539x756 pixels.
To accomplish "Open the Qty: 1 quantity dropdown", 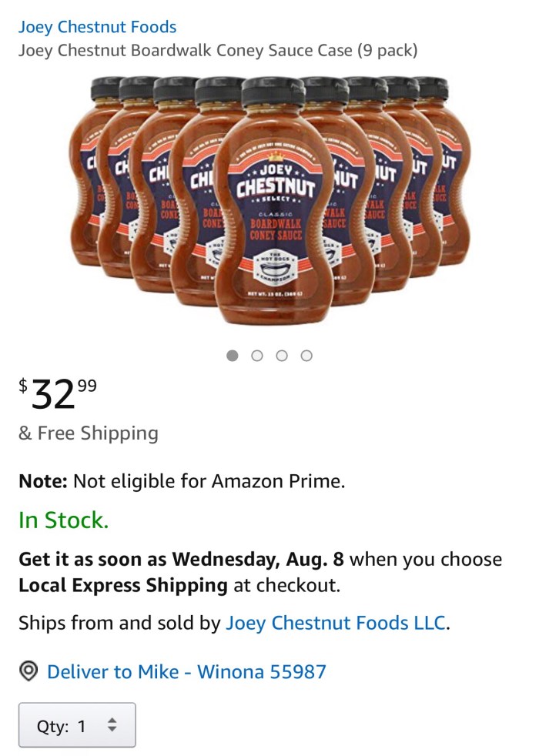I will click(x=77, y=724).
